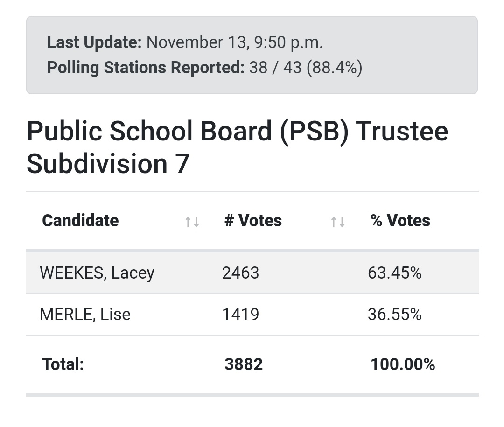Click the Total: row label
Image resolution: width=504 pixels, height=427 pixels.
coord(63,364)
